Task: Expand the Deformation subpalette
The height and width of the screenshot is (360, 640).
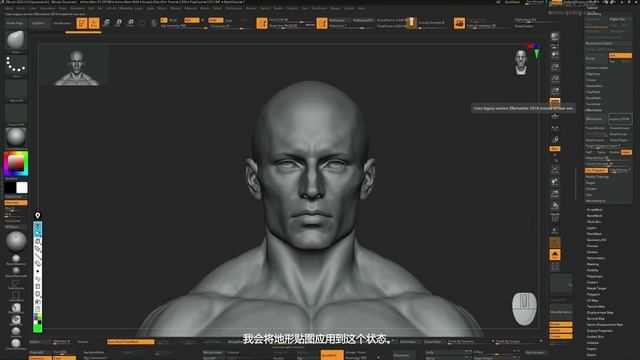Action: coord(596,258)
